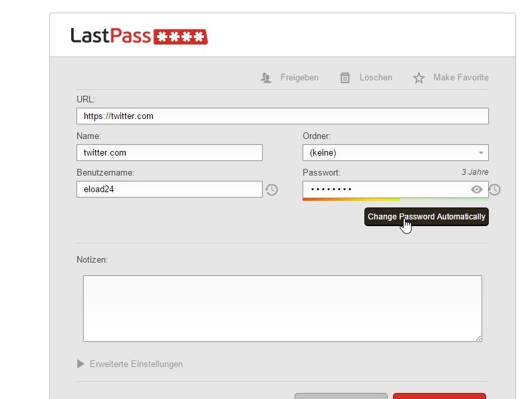Image resolution: width=532 pixels, height=399 pixels.
Task: Open password history clock icon
Action: tap(495, 190)
